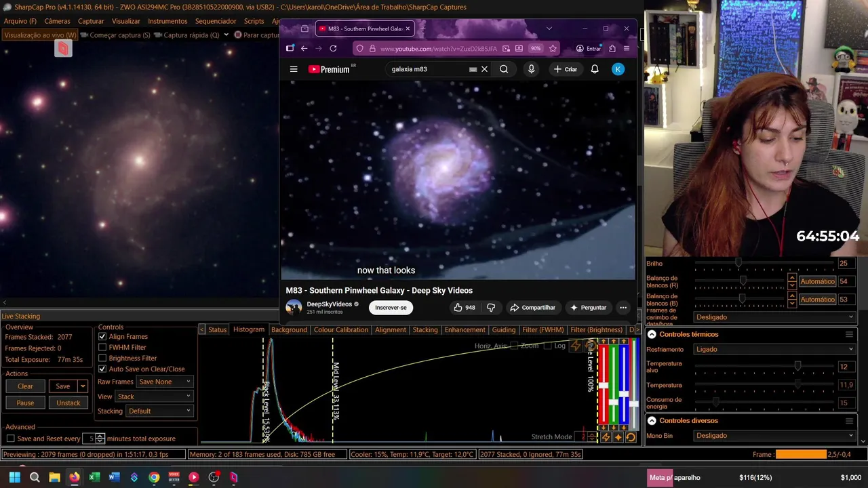Open the Frames de carimbo Desligado dropdown
The height and width of the screenshot is (488, 868).
click(x=774, y=317)
